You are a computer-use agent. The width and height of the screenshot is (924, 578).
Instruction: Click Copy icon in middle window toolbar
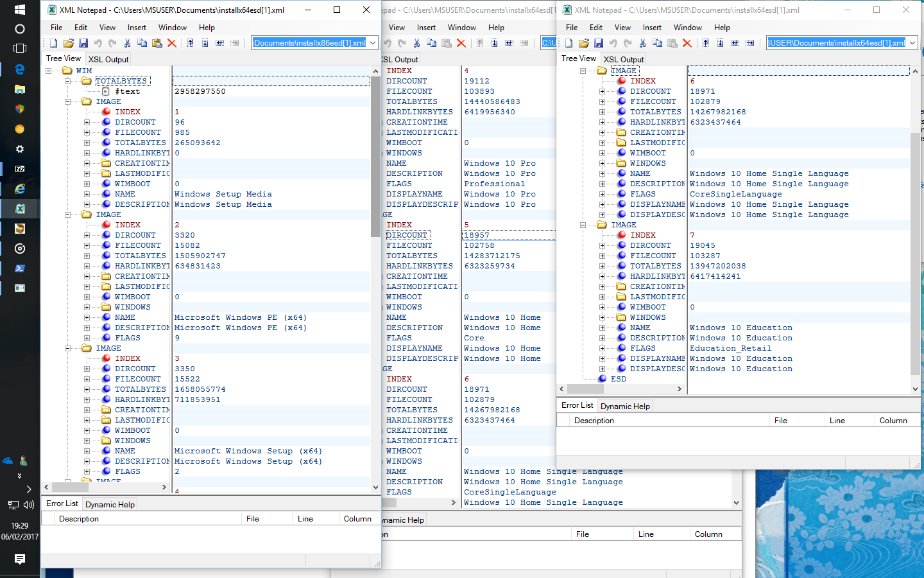[431, 43]
